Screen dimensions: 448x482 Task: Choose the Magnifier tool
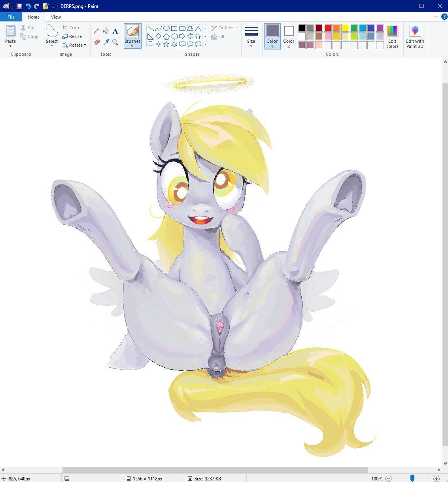click(x=115, y=42)
